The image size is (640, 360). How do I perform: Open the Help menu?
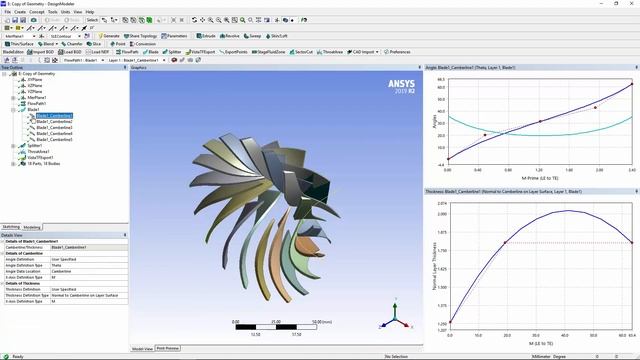tap(90, 12)
